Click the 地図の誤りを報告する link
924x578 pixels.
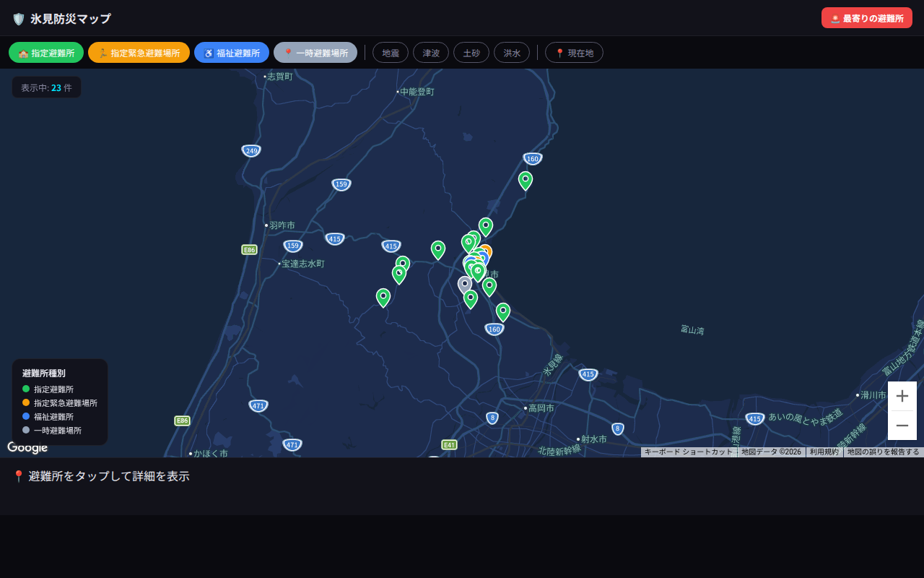[884, 452]
